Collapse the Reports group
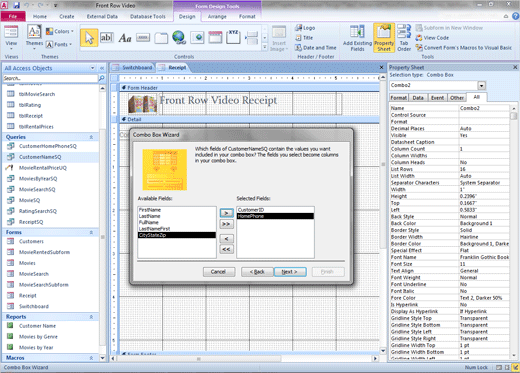The width and height of the screenshot is (520, 373). pyautogui.click(x=91, y=317)
